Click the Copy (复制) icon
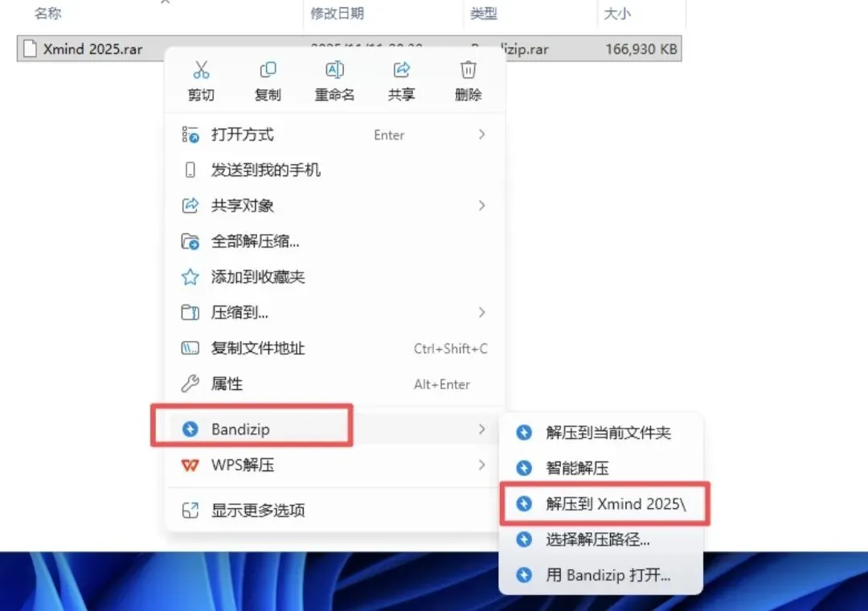 tap(268, 70)
